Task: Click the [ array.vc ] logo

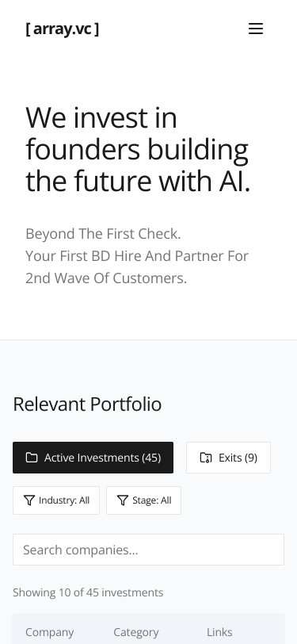Action: point(63,29)
